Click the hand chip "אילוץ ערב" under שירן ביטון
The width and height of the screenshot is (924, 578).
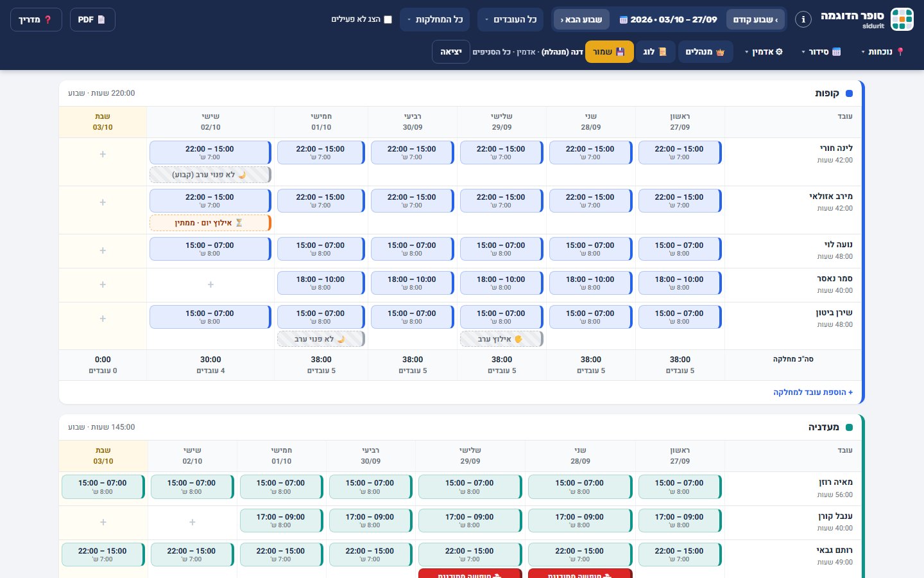(x=501, y=339)
